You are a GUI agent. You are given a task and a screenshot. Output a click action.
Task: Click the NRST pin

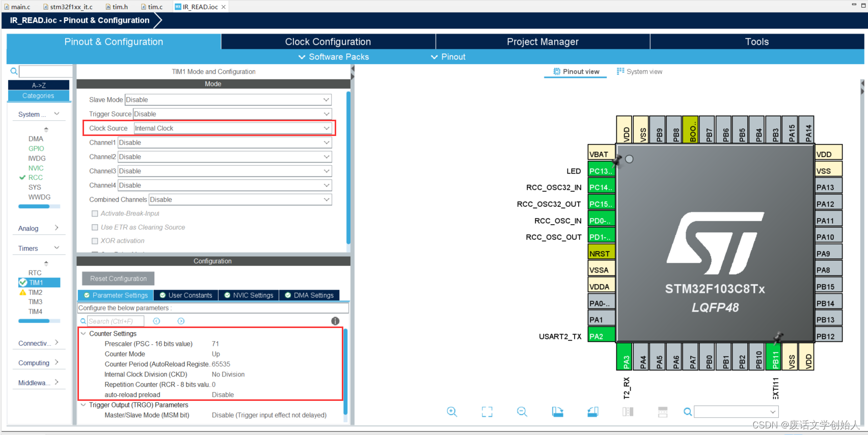[x=601, y=253]
